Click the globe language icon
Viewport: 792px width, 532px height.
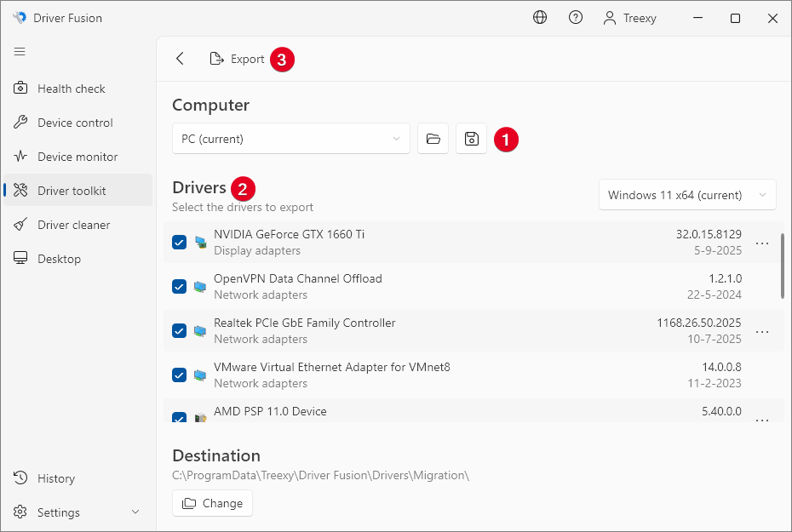[x=540, y=18]
